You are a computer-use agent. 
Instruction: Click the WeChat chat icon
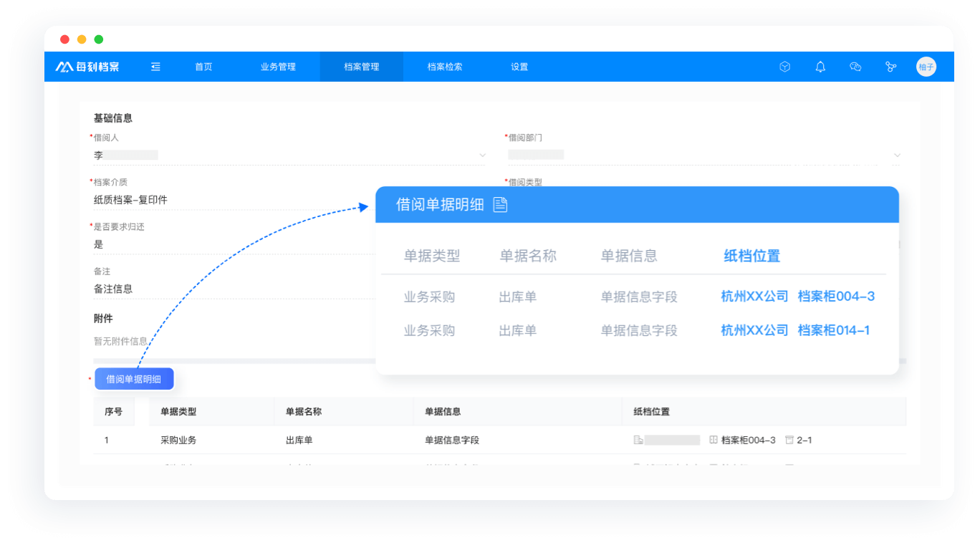click(x=855, y=67)
